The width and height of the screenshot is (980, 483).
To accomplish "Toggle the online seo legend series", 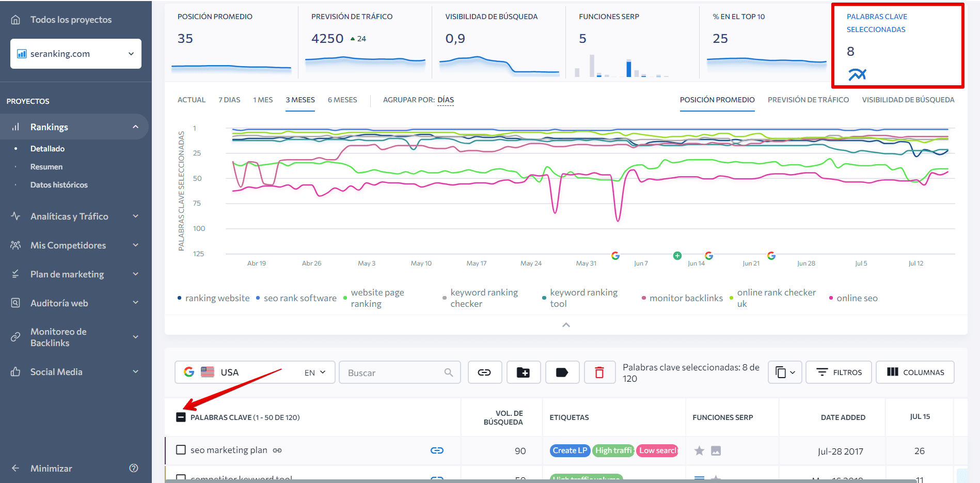I will pyautogui.click(x=853, y=298).
